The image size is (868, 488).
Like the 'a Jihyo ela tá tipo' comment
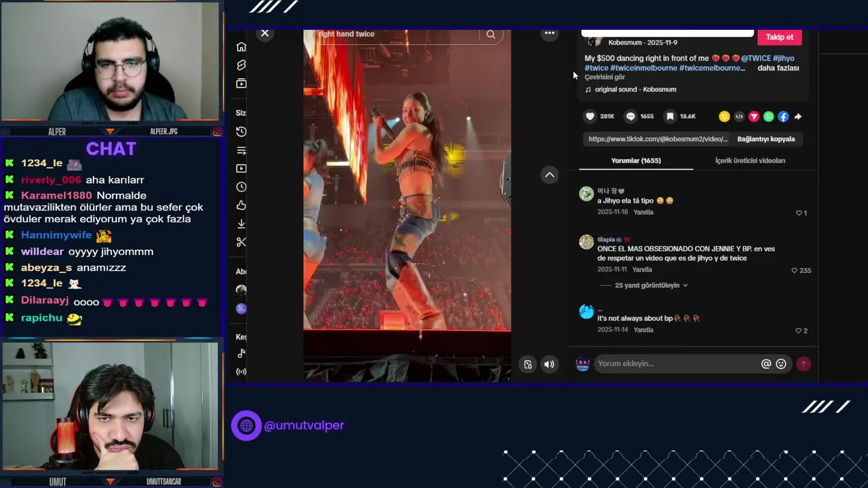[x=799, y=213]
